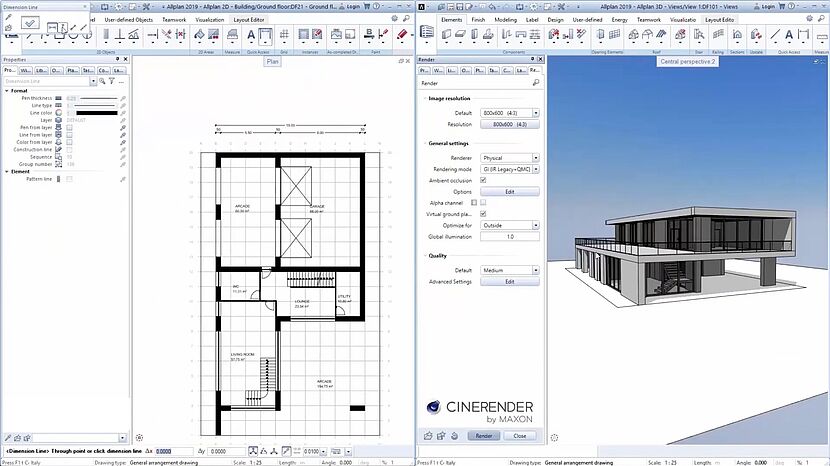Open the Visualization tab in 2D window

point(210,19)
